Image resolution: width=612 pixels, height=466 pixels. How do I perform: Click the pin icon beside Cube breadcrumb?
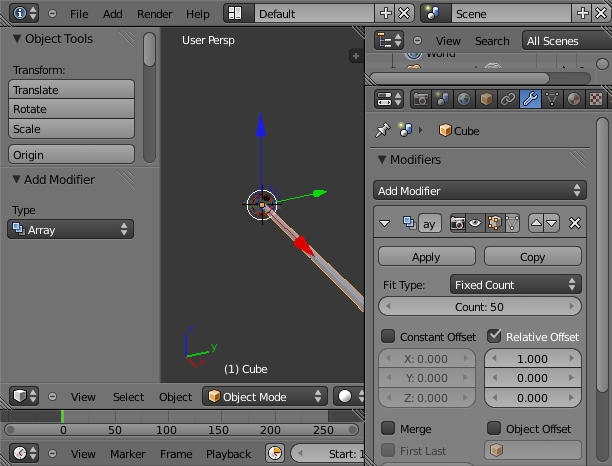coord(382,130)
